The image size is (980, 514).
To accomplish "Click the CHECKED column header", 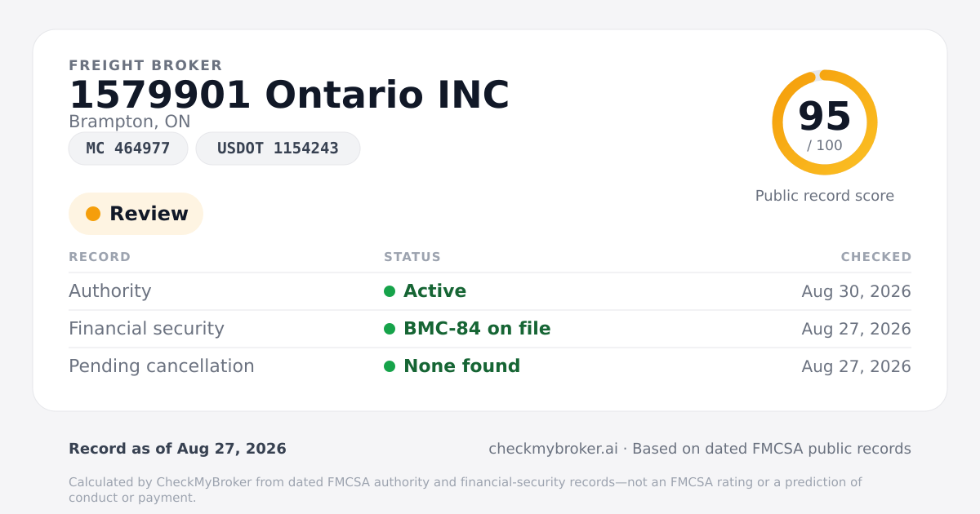I will tap(876, 257).
